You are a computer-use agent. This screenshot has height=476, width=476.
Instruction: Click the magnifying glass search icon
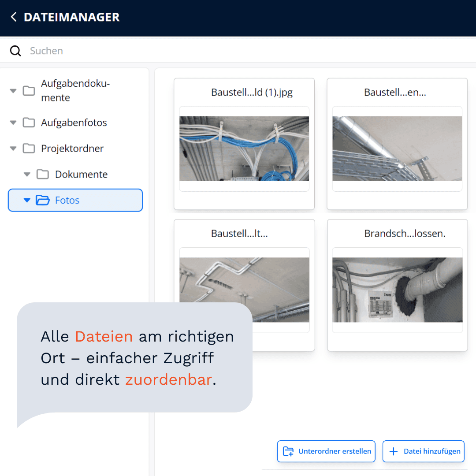(15, 51)
